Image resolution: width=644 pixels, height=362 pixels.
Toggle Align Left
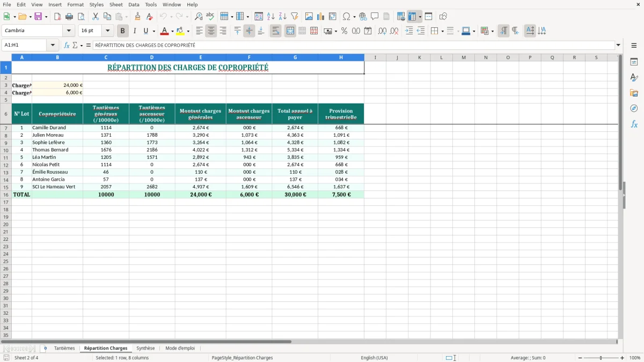(x=199, y=31)
